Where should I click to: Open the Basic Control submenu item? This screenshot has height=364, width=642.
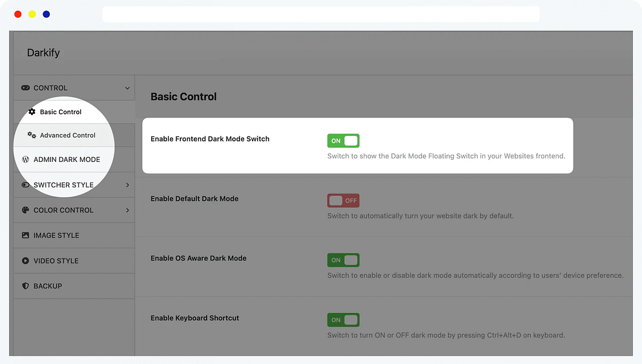point(74,112)
